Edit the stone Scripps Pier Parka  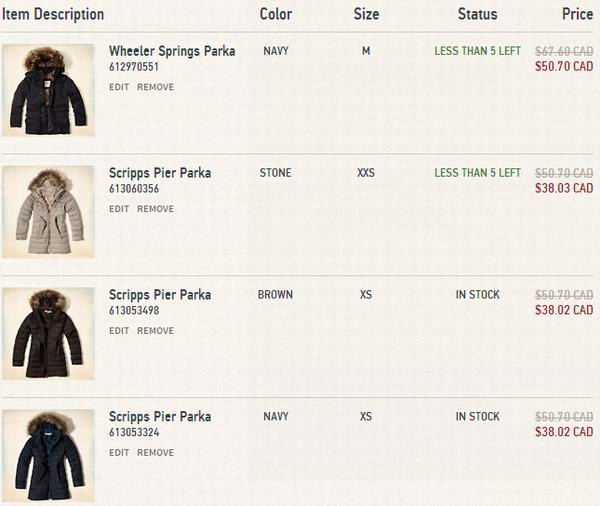pos(119,209)
